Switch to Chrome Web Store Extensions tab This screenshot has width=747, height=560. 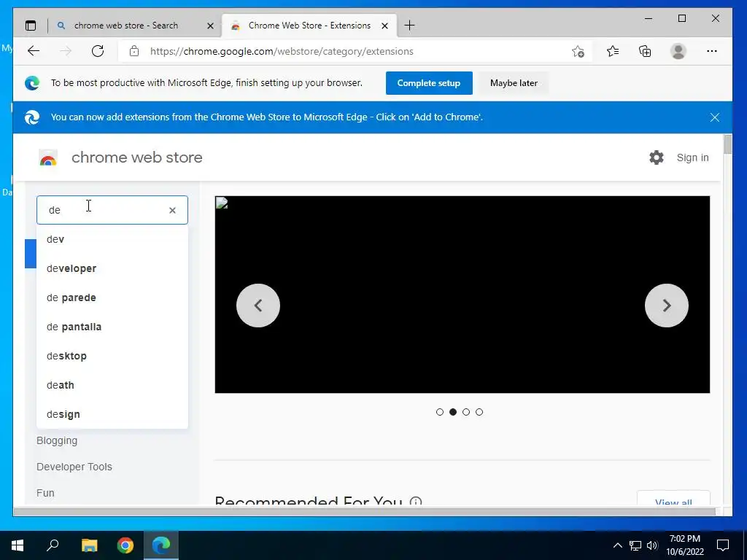point(309,26)
